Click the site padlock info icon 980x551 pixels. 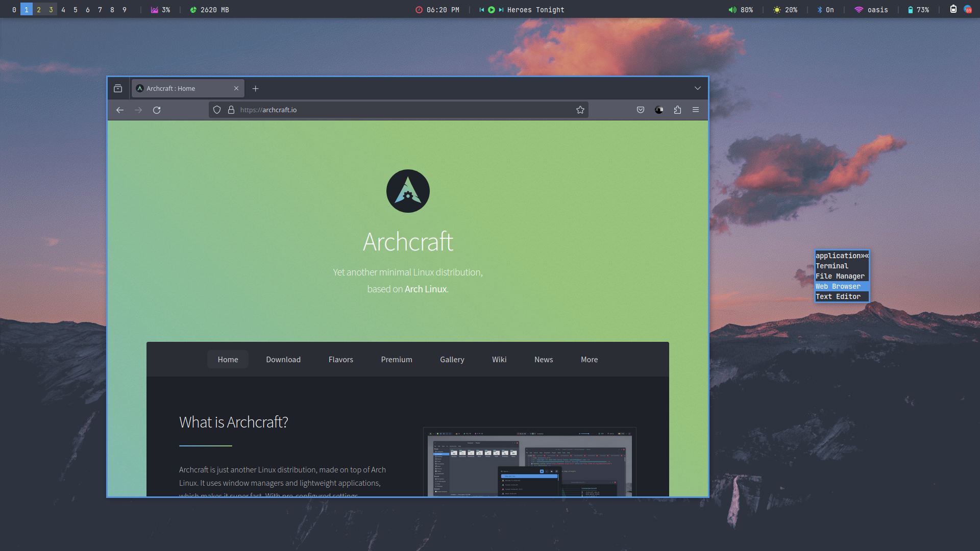click(x=231, y=110)
